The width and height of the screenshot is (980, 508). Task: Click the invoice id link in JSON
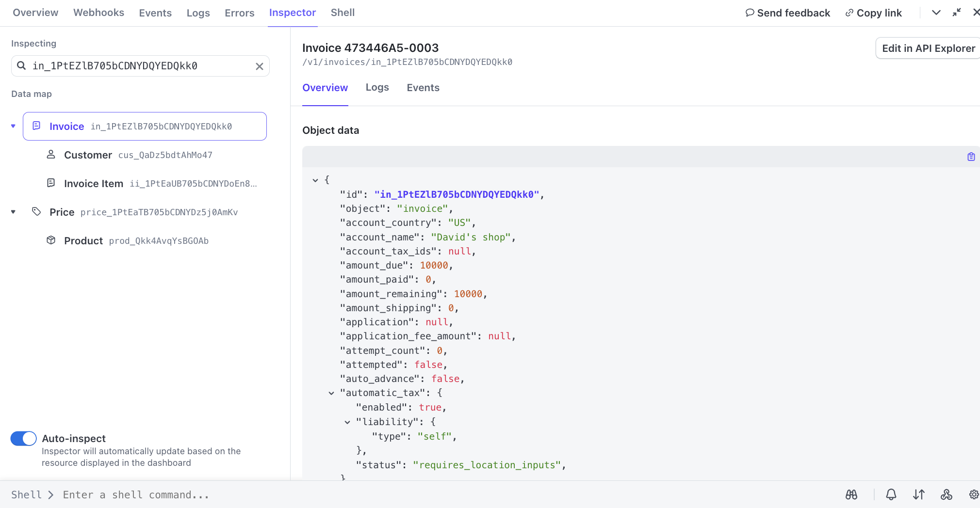click(x=457, y=194)
